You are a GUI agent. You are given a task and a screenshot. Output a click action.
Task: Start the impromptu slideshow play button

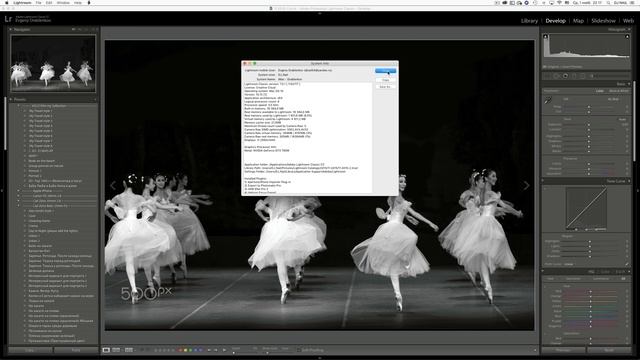[x=224, y=350]
